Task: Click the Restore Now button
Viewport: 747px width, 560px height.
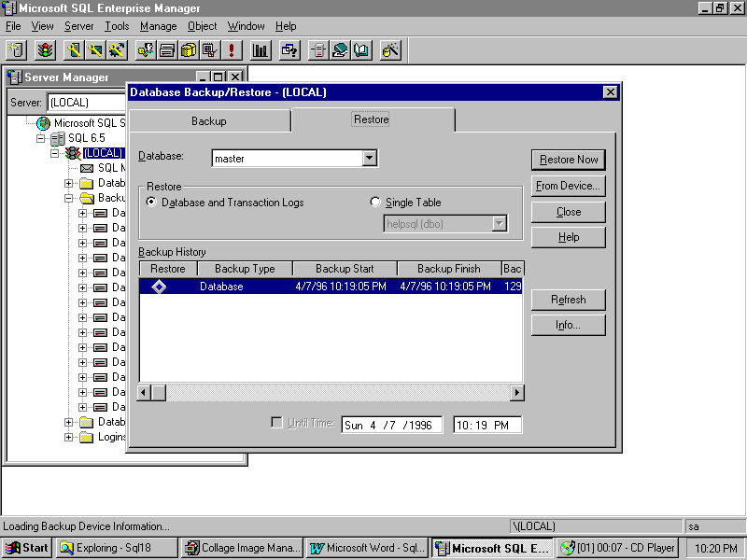Action: click(x=568, y=160)
